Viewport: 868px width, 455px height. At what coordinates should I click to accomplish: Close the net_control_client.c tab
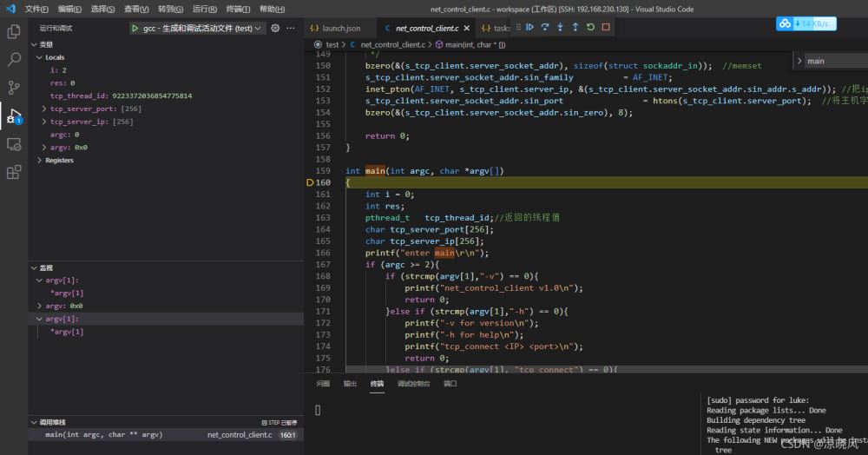click(x=467, y=29)
